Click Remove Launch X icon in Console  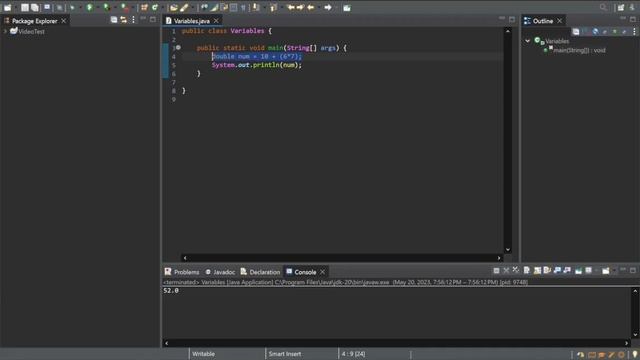coord(506,271)
